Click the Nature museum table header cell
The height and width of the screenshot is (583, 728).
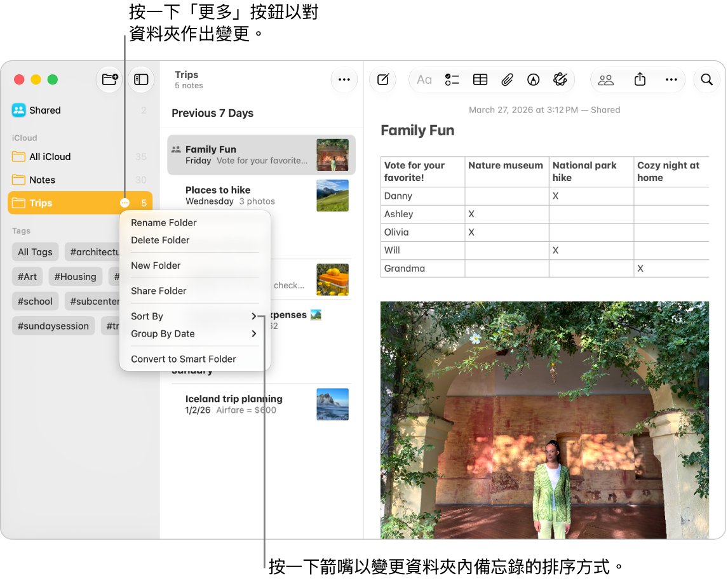(506, 171)
